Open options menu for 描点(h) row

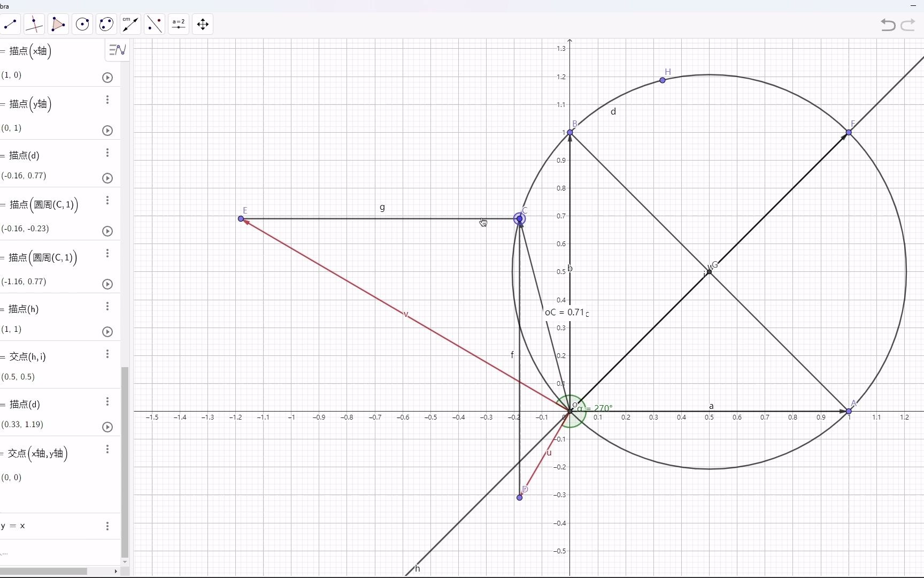(107, 306)
